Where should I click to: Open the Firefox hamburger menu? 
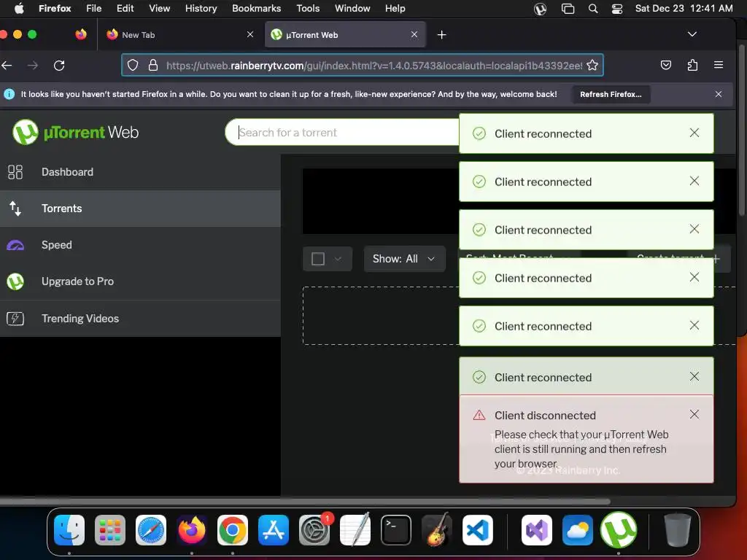click(719, 65)
